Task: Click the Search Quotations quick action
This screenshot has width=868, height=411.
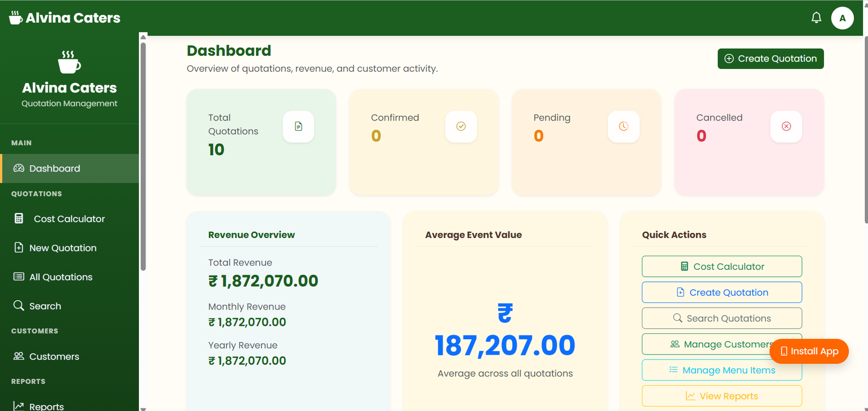Action: click(x=722, y=318)
